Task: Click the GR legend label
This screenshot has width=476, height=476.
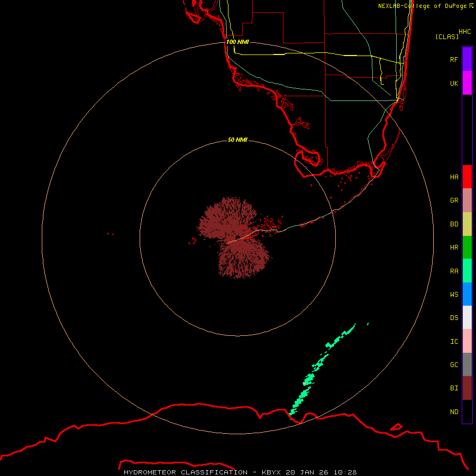Action: [x=454, y=200]
